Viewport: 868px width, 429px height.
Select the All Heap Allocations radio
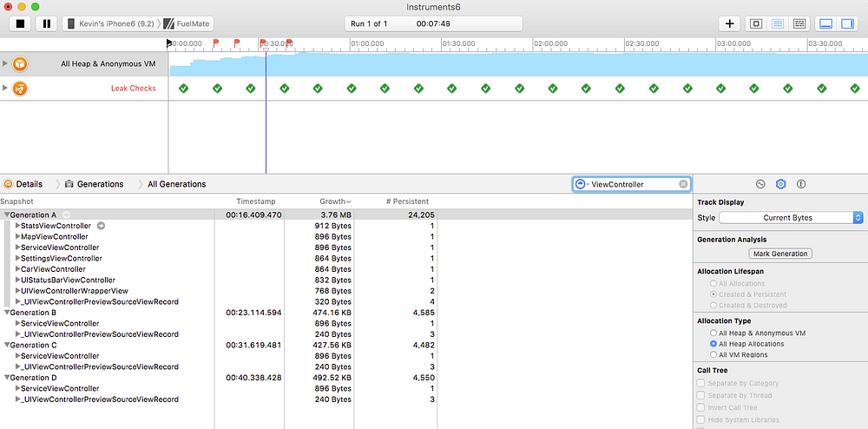tap(713, 344)
